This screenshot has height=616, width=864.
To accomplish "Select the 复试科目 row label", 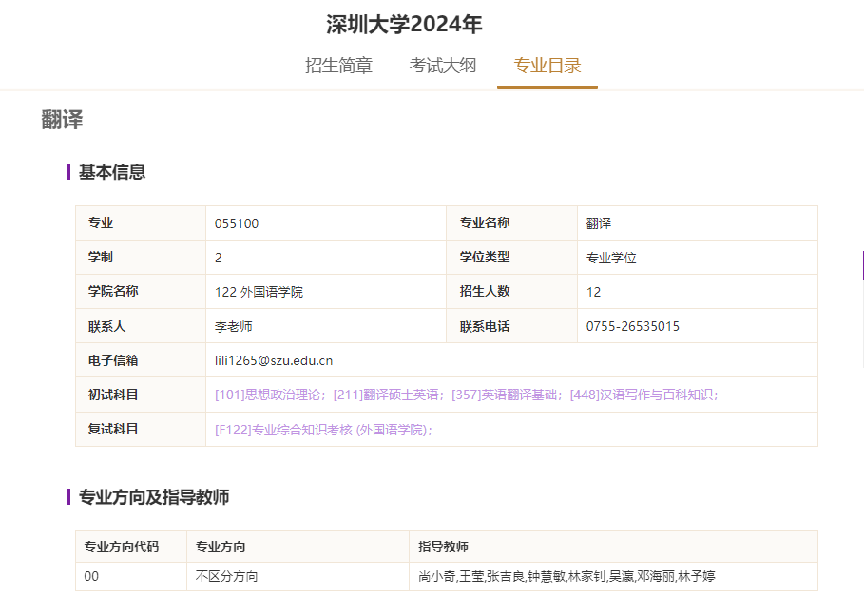I will click(x=113, y=430).
